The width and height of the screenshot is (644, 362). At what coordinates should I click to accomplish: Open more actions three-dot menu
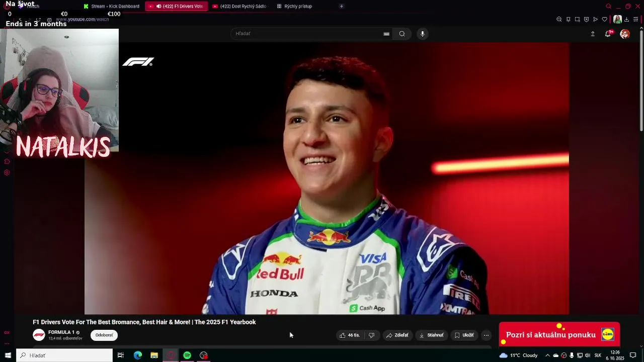coord(486,335)
